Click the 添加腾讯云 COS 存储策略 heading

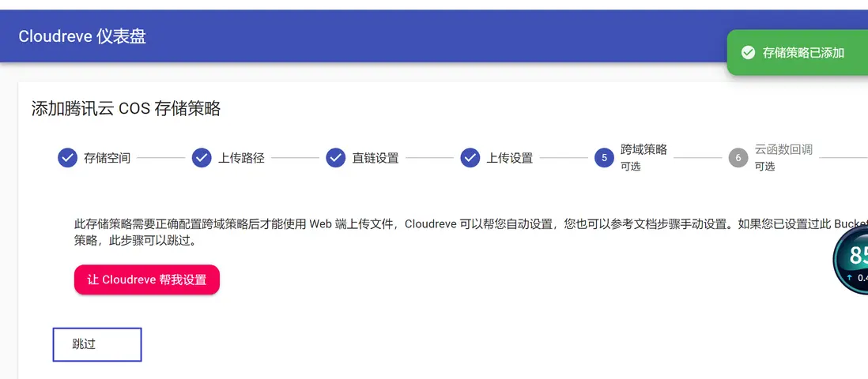coord(126,108)
